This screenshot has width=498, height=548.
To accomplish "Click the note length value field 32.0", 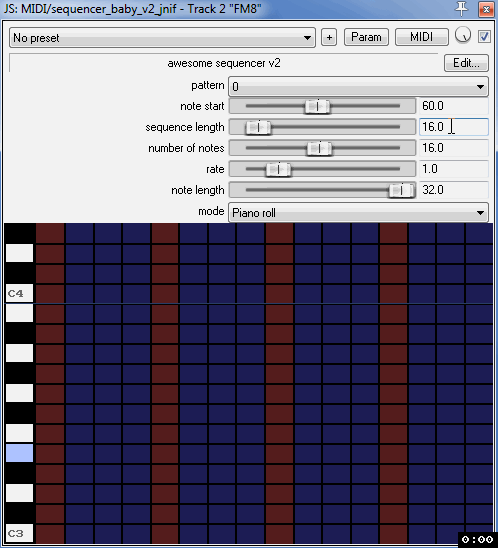I will click(453, 190).
